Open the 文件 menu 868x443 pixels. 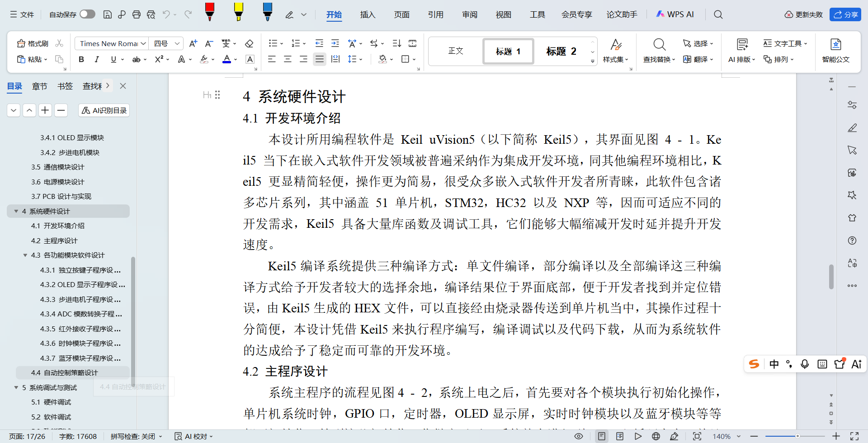pos(22,14)
